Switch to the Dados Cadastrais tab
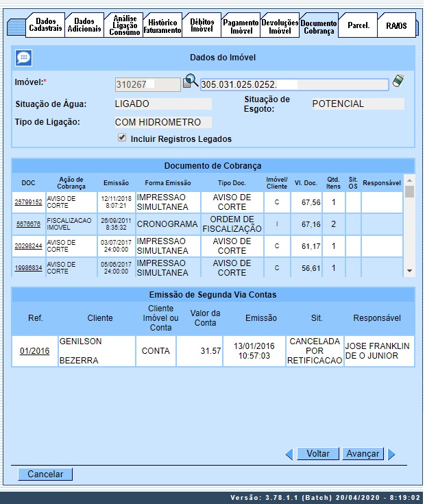 tap(46, 26)
